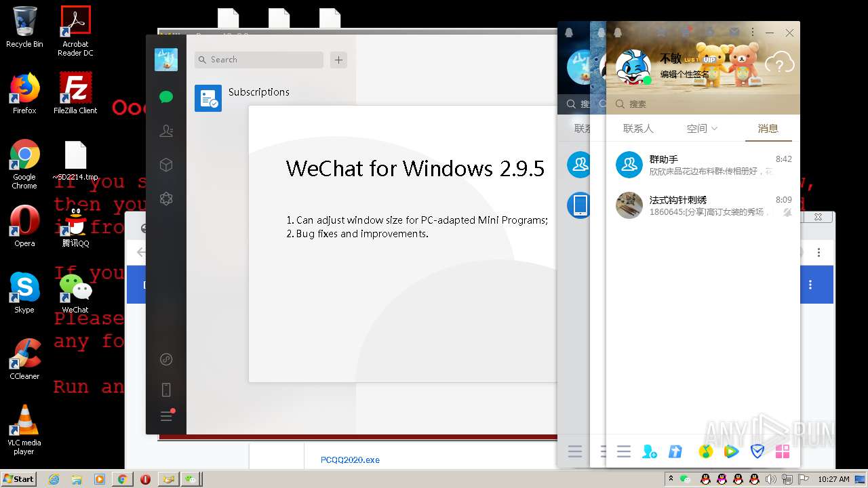Viewport: 868px width, 488px height.
Task: Click the QQ user level LV badge
Action: (692, 60)
